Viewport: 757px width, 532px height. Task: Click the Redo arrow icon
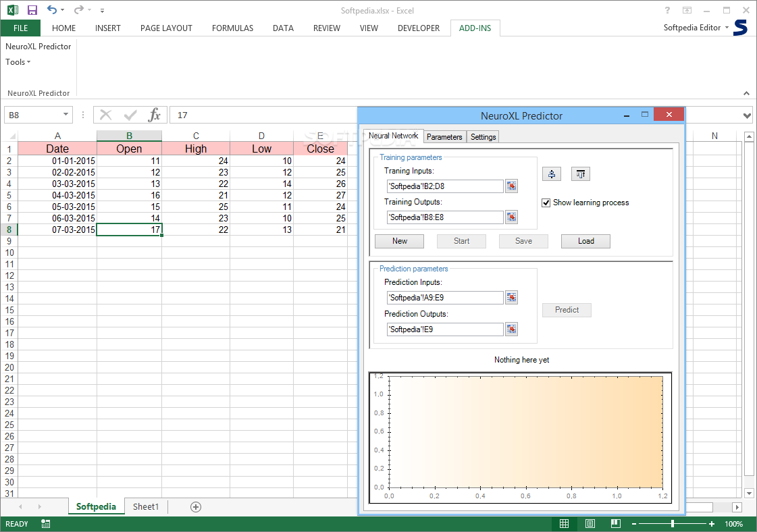[x=79, y=9]
